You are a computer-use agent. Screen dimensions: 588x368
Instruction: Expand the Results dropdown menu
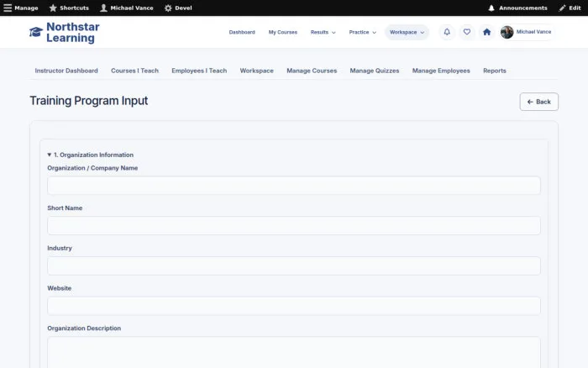pyautogui.click(x=323, y=32)
